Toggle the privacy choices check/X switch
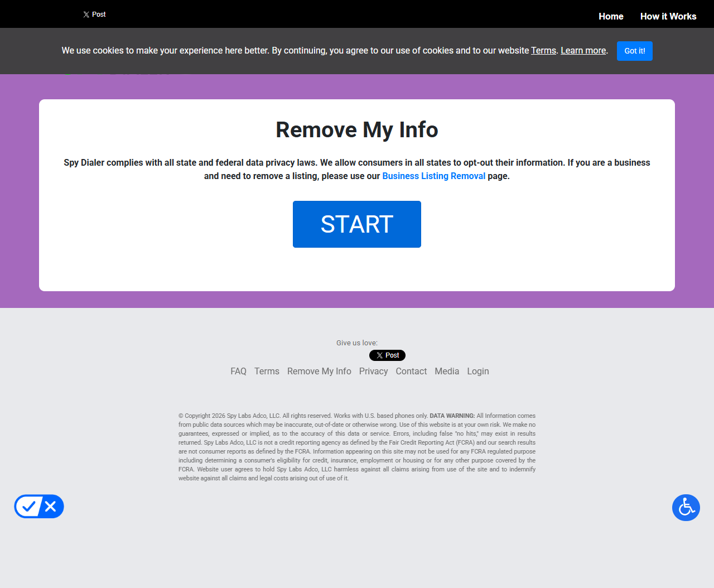Viewport: 714px width, 588px height. pyautogui.click(x=39, y=507)
